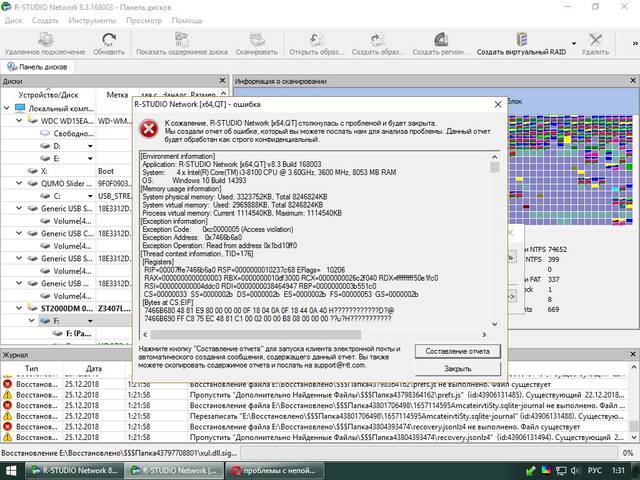
Task: Click the РУС language indicator in tray
Action: coord(594,471)
